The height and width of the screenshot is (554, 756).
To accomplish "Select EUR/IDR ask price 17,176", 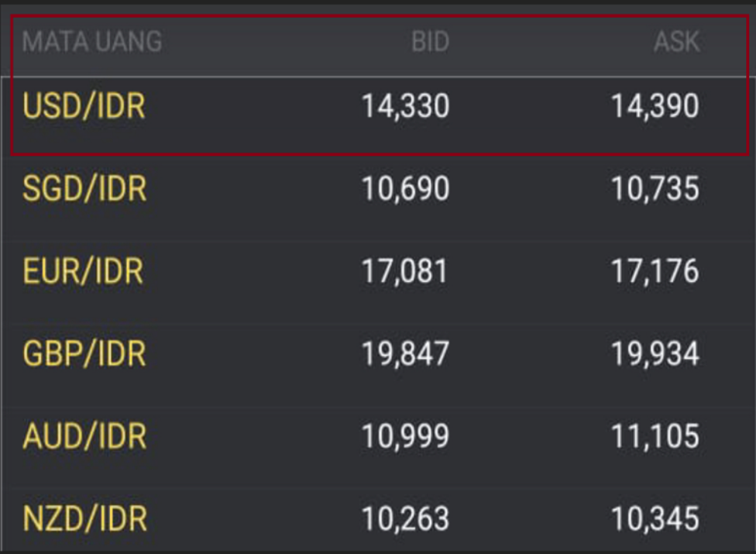I will (655, 272).
